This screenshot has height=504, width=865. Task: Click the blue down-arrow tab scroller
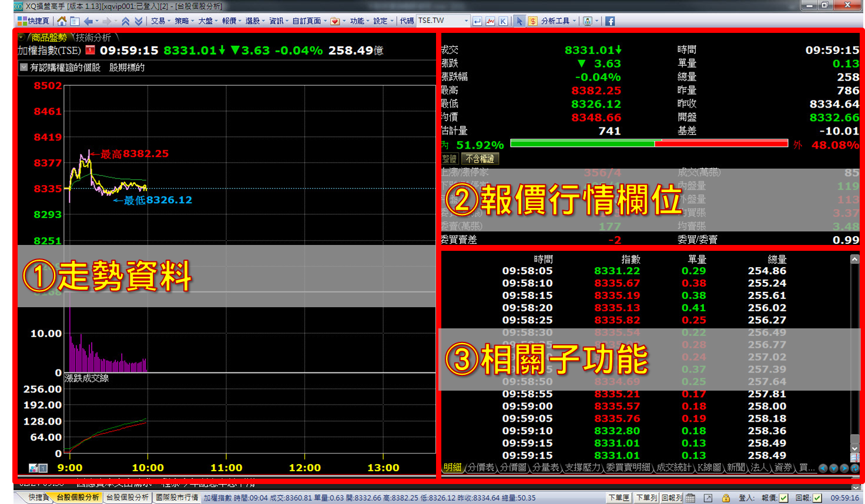834,468
